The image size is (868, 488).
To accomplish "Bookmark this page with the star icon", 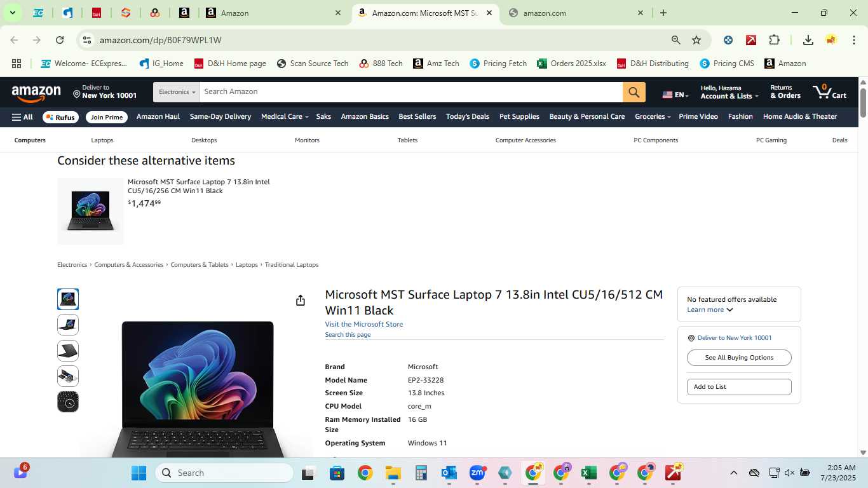I will pos(696,40).
